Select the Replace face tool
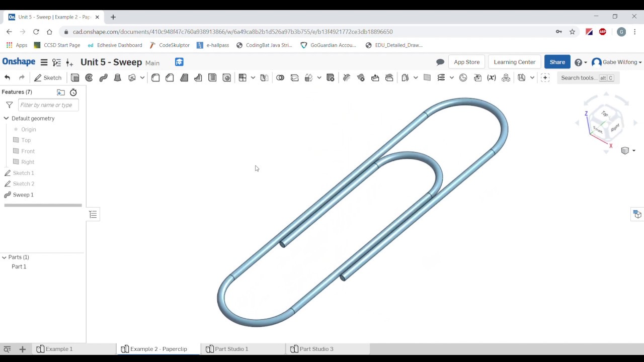 point(389,77)
